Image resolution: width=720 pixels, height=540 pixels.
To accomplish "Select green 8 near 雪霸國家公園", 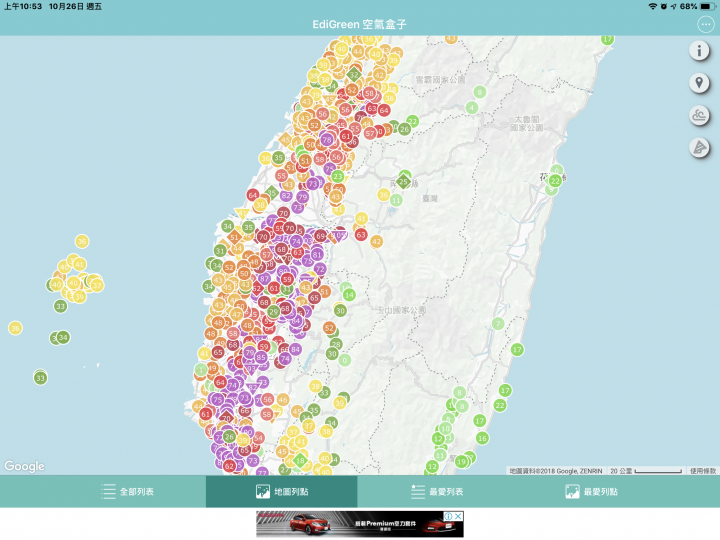I will pyautogui.click(x=479, y=92).
